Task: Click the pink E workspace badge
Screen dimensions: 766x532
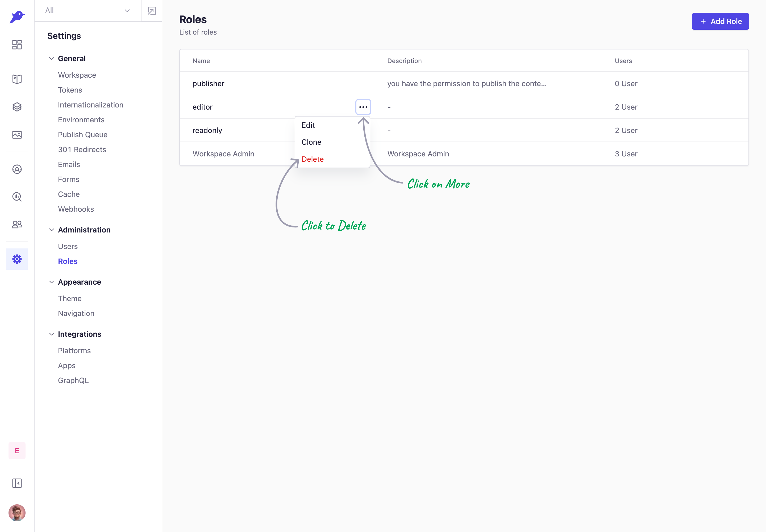Action: (17, 451)
